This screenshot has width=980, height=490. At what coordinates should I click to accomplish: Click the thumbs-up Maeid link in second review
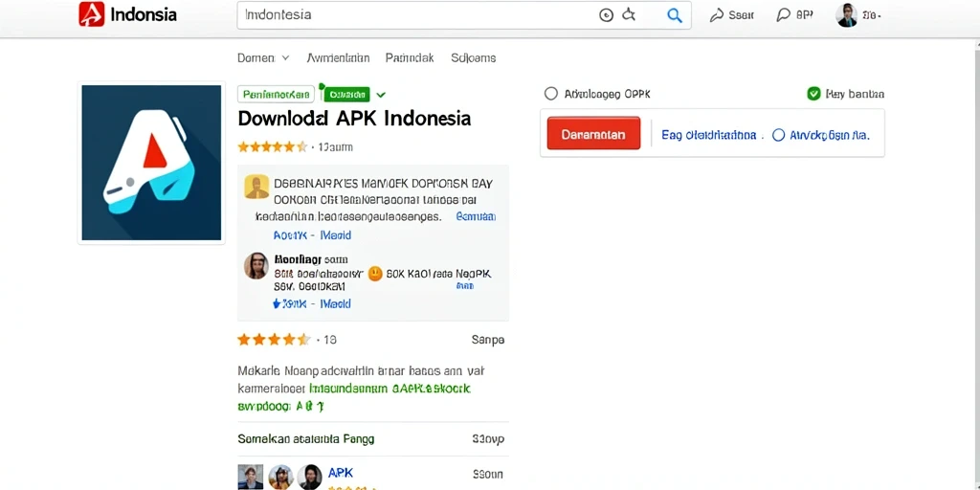pyautogui.click(x=312, y=304)
